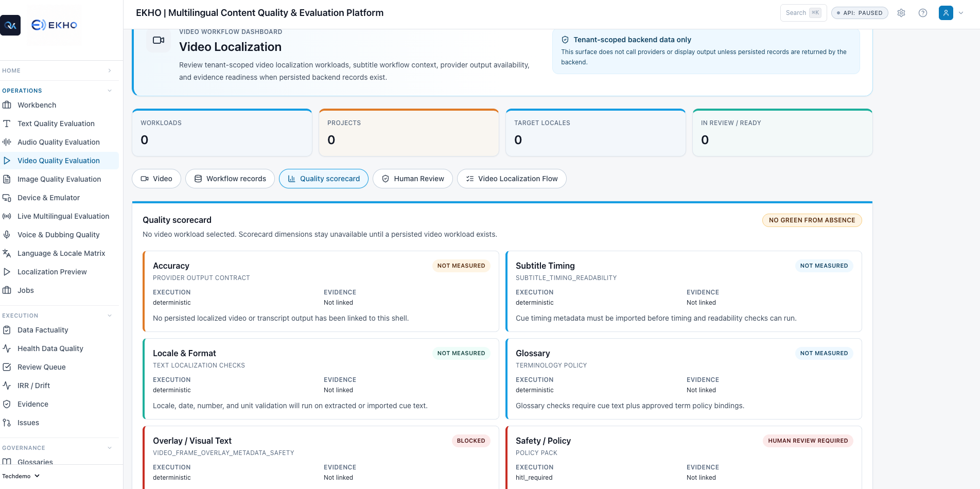Viewport: 980px width, 489px height.
Task: Click the Evidence shield icon
Action: (7, 404)
